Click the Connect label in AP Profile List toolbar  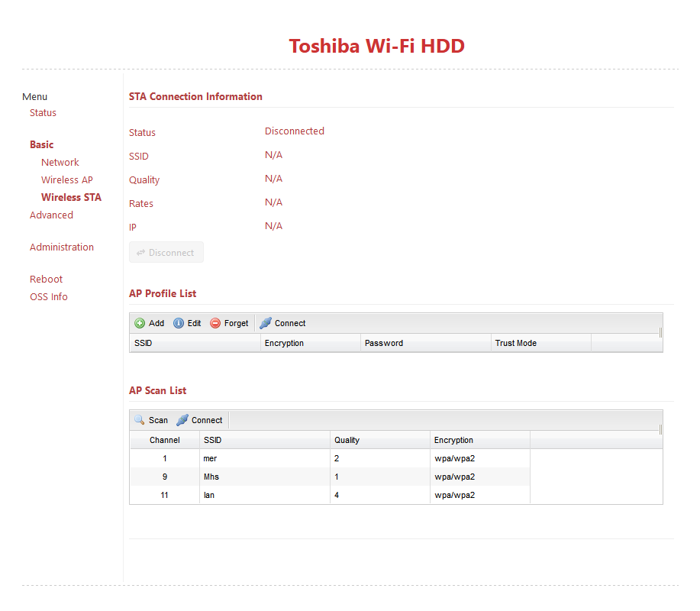click(290, 323)
